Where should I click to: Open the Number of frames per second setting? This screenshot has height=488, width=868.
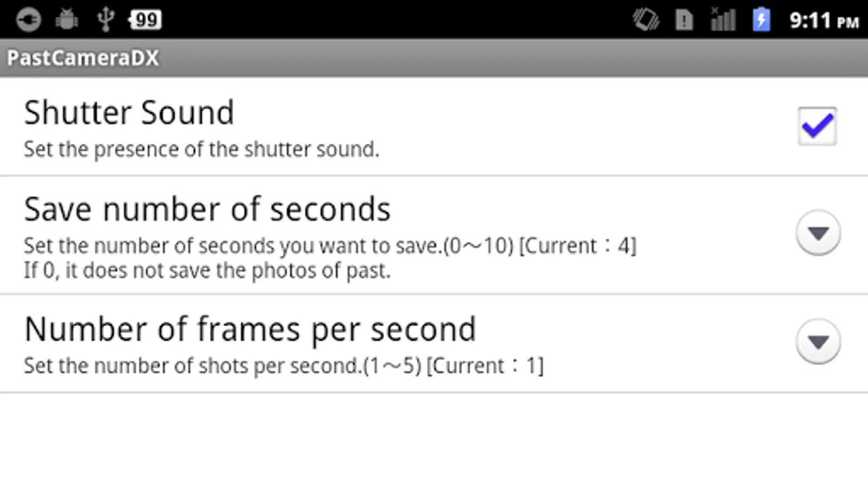click(434, 344)
